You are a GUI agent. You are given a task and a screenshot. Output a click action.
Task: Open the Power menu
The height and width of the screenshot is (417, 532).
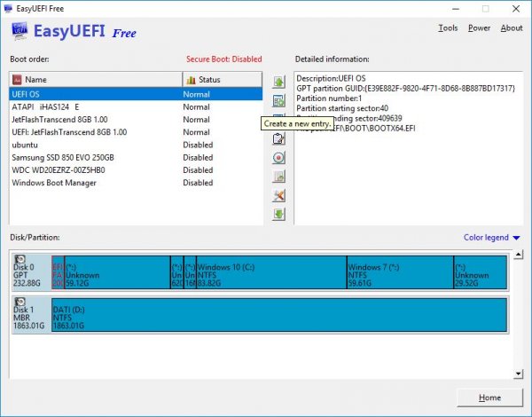click(479, 28)
